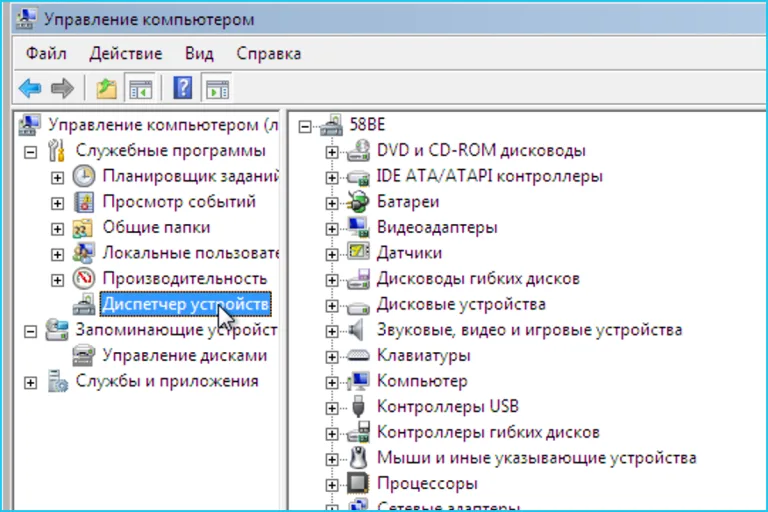Expand the Общие папки node
The image size is (768, 512).
(x=57, y=229)
